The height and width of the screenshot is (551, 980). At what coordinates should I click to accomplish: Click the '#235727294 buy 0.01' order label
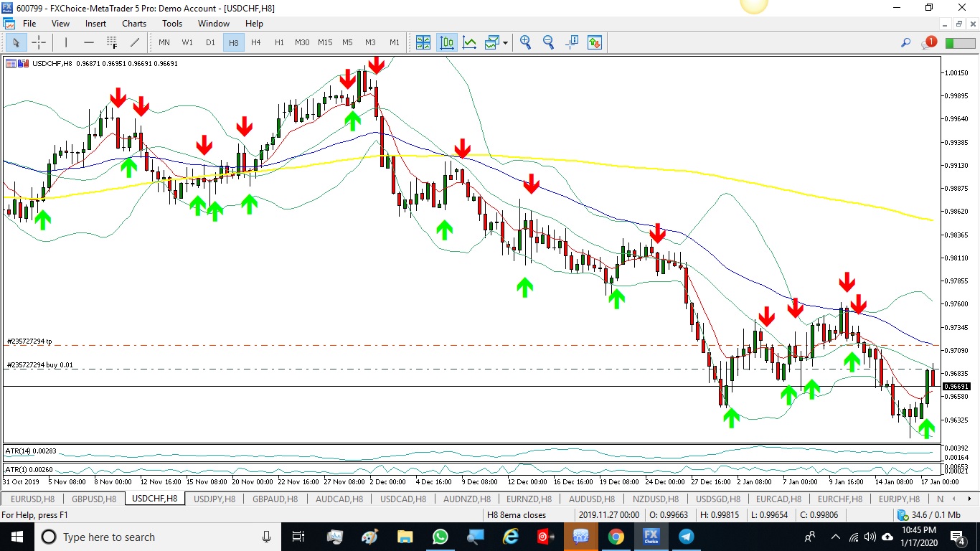pos(40,365)
